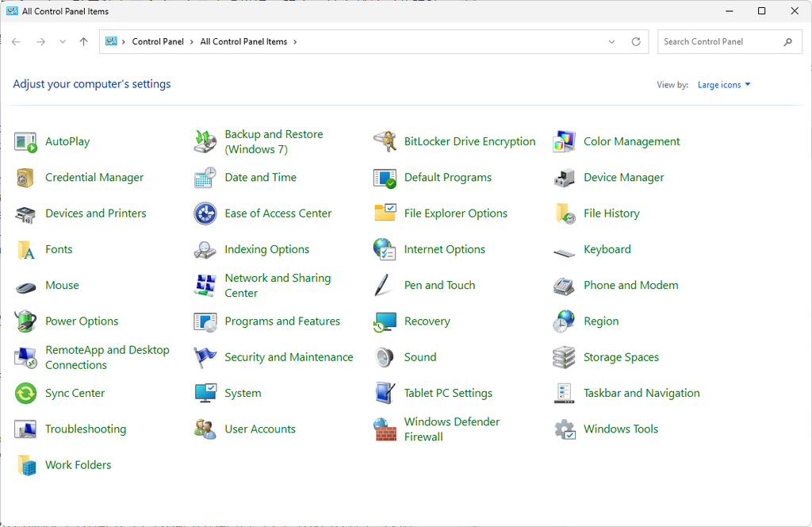Expand the address bar history dropdown
Screen dimensions: 812x527
611,41
